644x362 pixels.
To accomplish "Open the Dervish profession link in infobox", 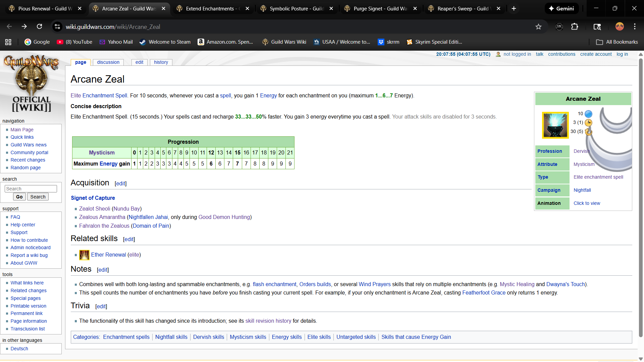I will (581, 151).
